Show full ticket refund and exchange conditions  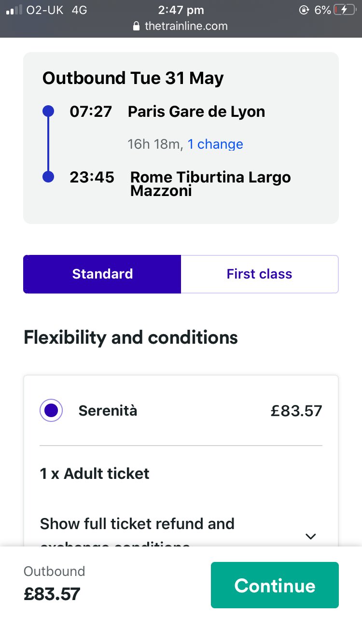pyautogui.click(x=137, y=524)
